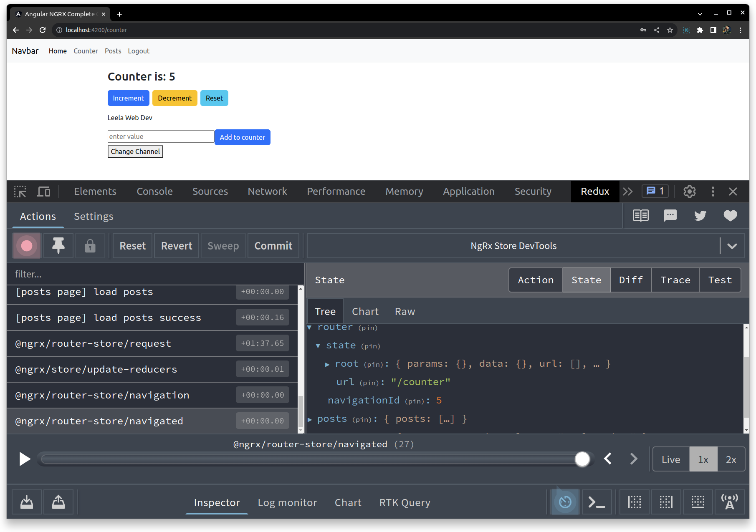The image size is (756, 532).
Task: Click the enter value input field
Action: coord(160,136)
